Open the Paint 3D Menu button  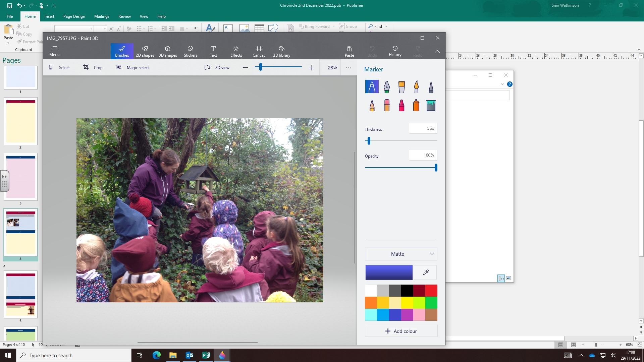[54, 51]
